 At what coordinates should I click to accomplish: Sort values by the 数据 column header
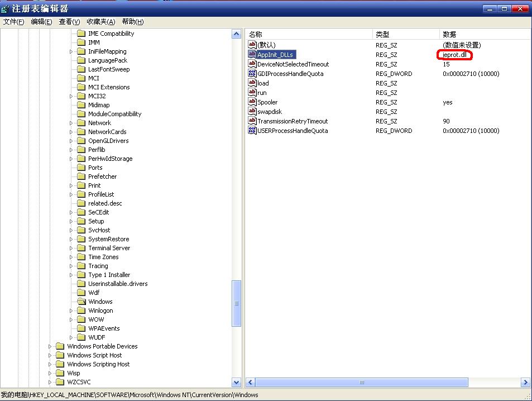tap(486, 34)
